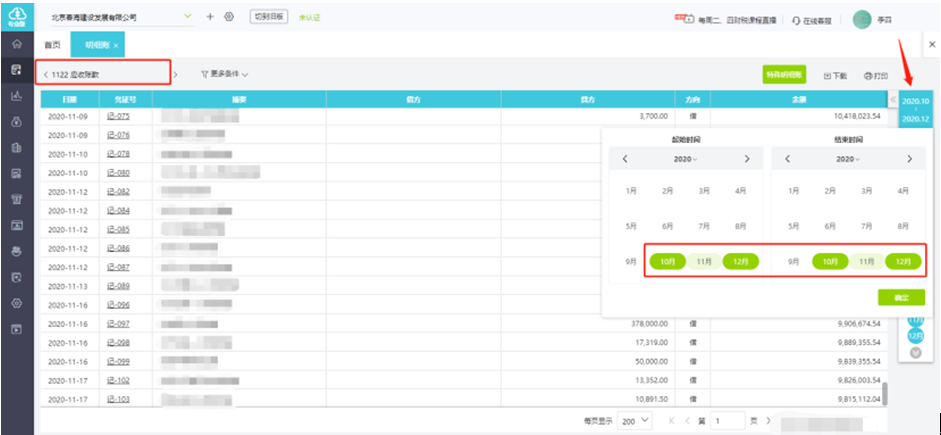Click the vertical scrollbar of the table
Image resolution: width=941 pixels, height=435 pixels.
(x=884, y=393)
